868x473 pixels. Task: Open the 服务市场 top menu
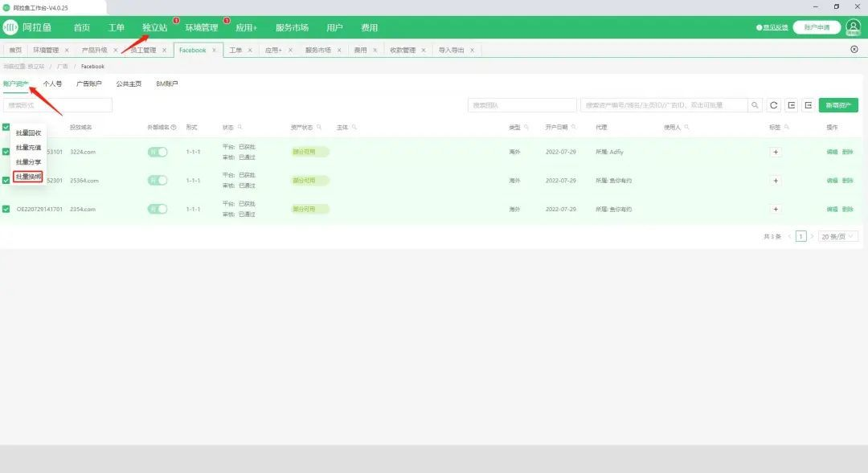click(292, 27)
